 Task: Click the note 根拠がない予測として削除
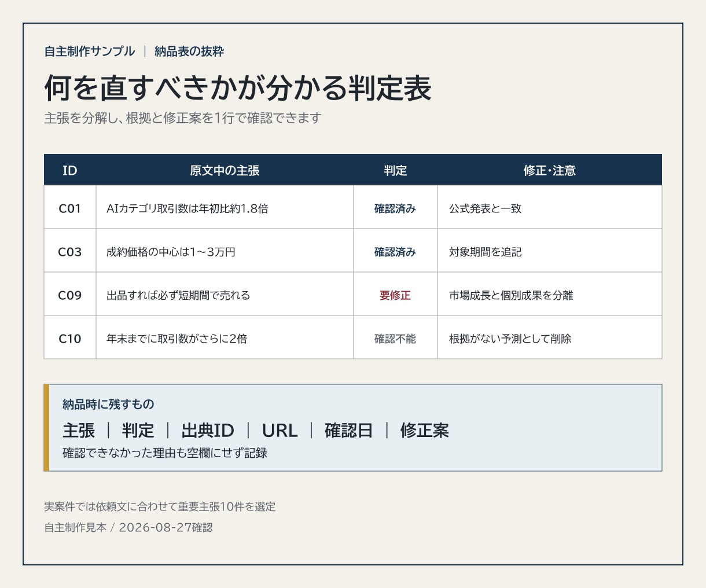510,339
